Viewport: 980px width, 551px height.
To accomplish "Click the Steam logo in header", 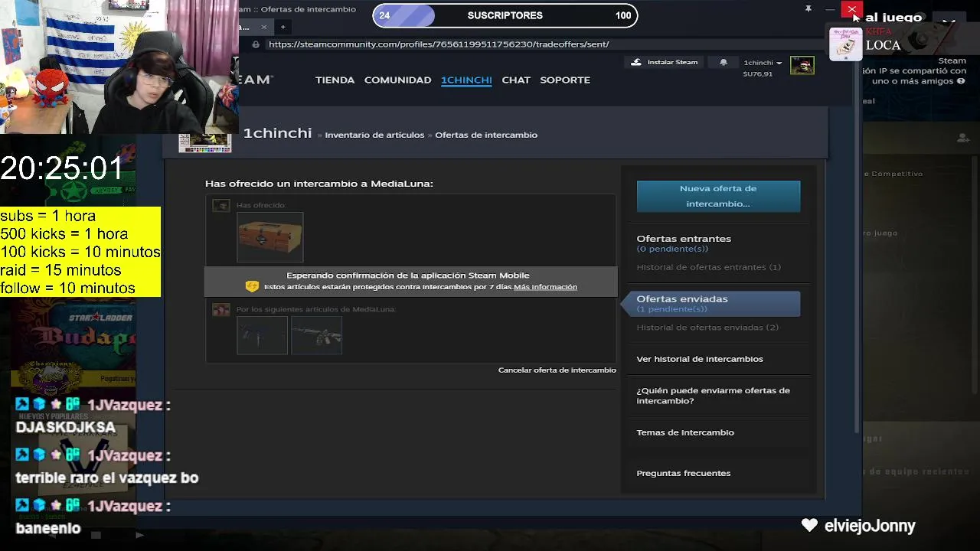I will pos(256,80).
